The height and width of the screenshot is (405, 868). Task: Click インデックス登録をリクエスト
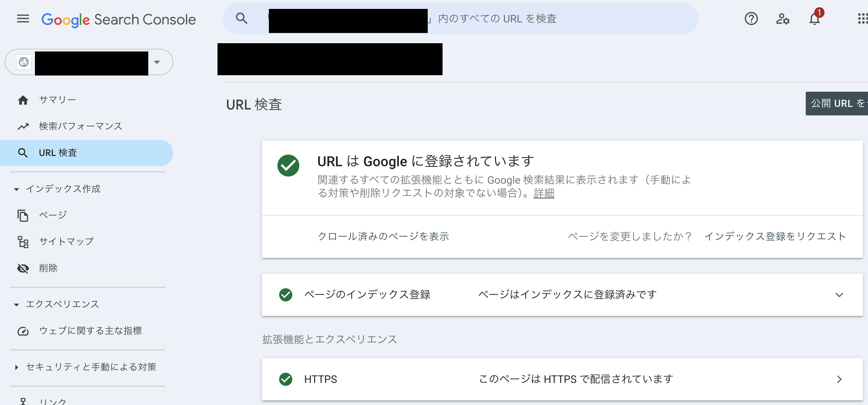775,236
